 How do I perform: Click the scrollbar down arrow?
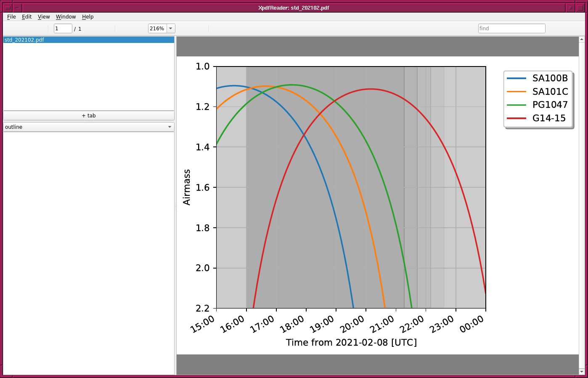[x=582, y=372]
